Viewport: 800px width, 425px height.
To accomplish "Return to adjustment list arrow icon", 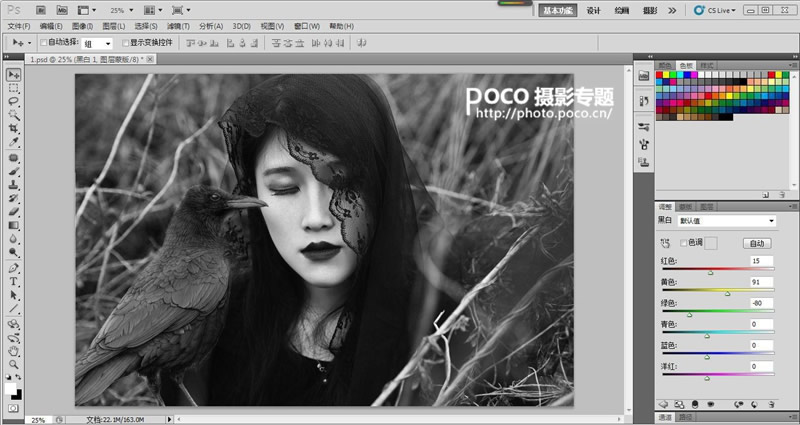I will click(x=663, y=404).
